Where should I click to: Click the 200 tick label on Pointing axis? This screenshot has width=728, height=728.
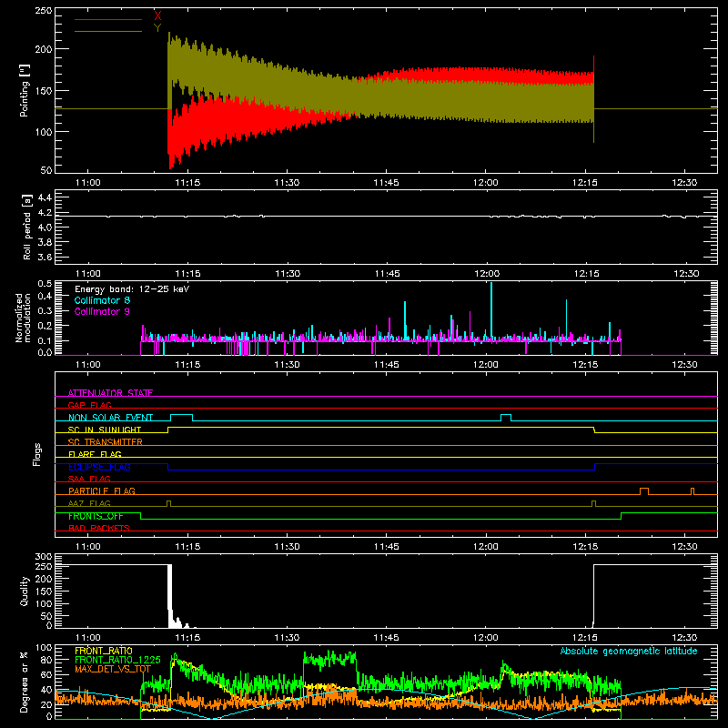click(44, 49)
